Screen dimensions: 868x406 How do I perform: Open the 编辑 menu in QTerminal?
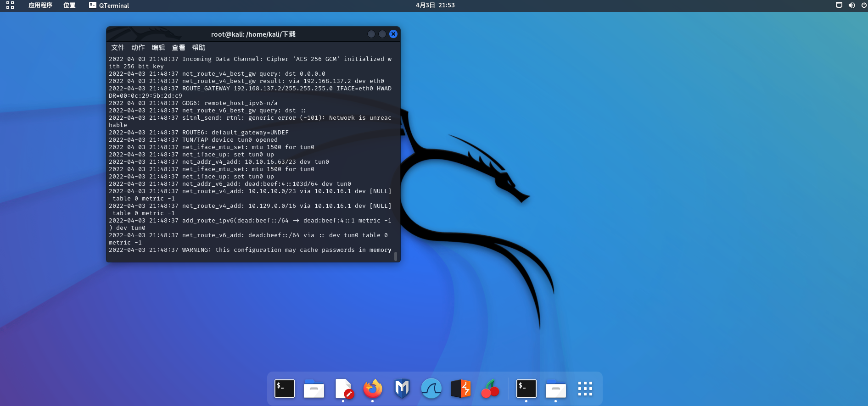pyautogui.click(x=158, y=48)
